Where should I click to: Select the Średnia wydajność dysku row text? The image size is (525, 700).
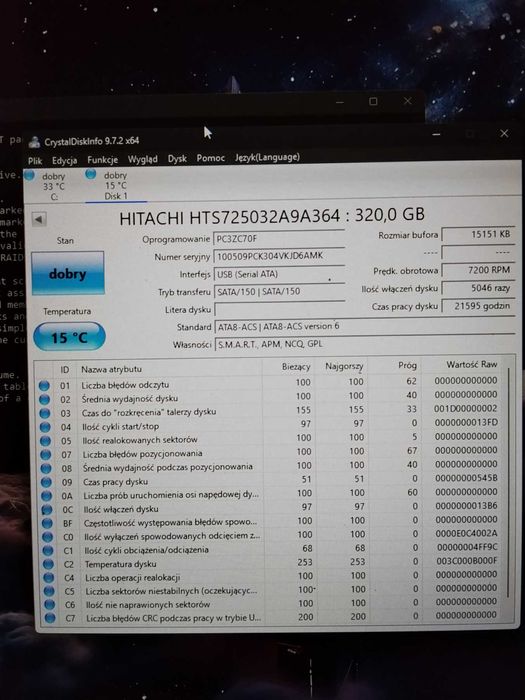click(129, 398)
